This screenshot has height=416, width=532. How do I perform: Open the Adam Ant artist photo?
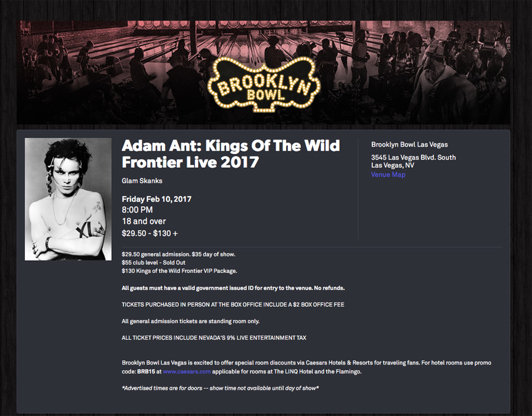coord(68,199)
